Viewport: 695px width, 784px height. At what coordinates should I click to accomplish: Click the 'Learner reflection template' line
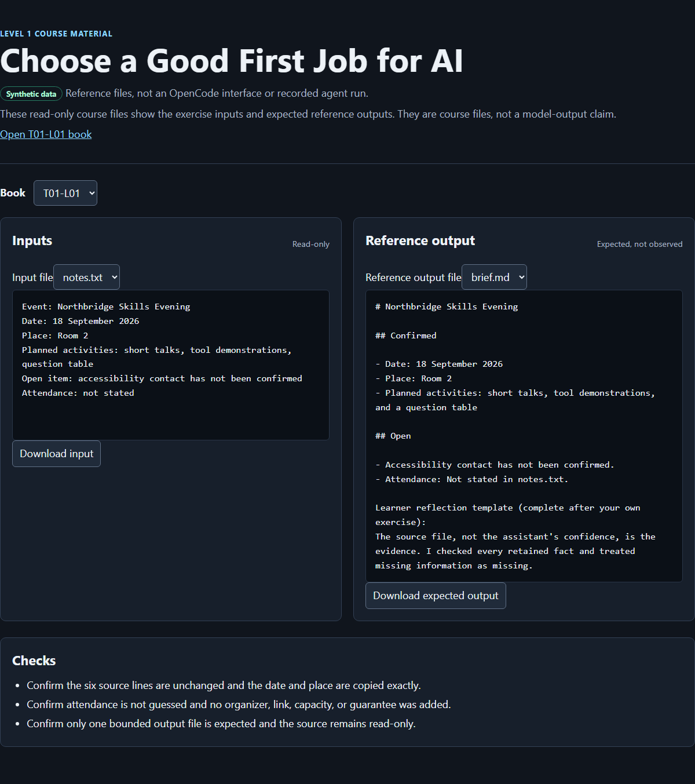tap(508, 515)
